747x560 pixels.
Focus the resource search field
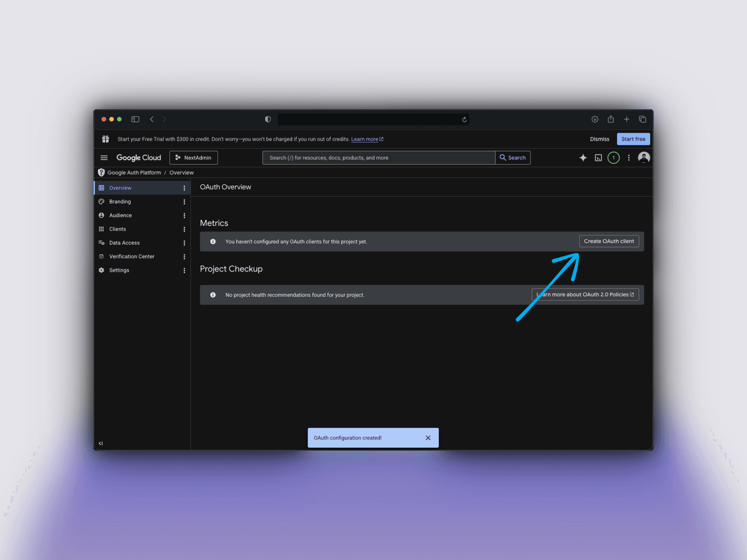[379, 157]
